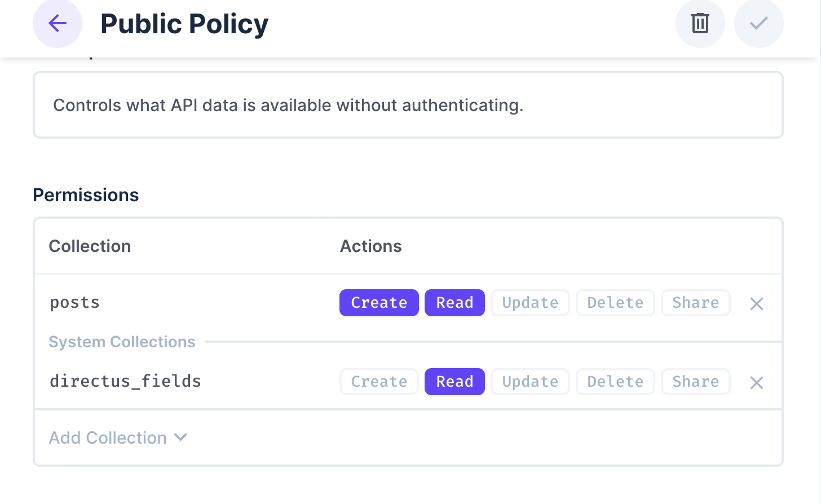Disable Read permission for posts
Image resolution: width=821 pixels, height=504 pixels.
pyautogui.click(x=454, y=303)
